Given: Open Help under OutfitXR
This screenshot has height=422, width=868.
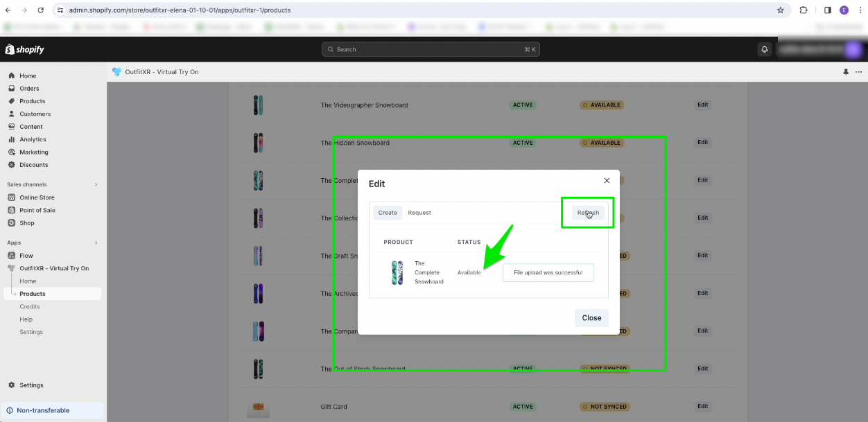Looking at the screenshot, I should (26, 319).
